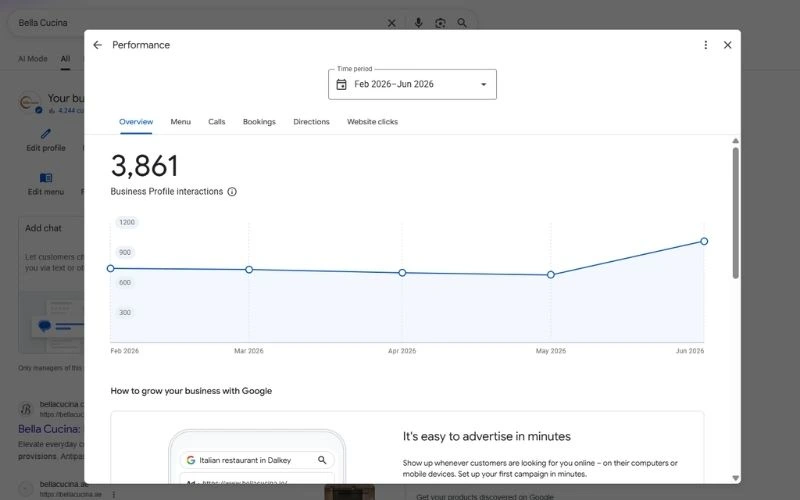Click the calendar icon in Time period
The image size is (800, 500).
(x=341, y=84)
